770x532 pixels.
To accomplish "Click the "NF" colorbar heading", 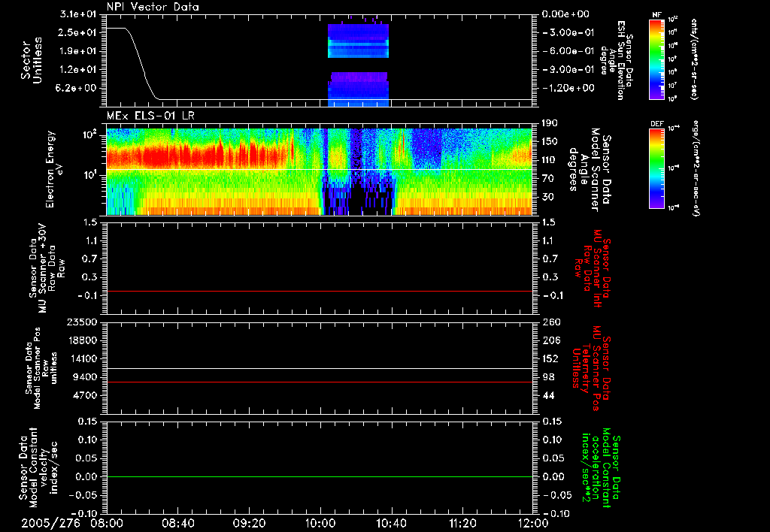I will pos(656,15).
